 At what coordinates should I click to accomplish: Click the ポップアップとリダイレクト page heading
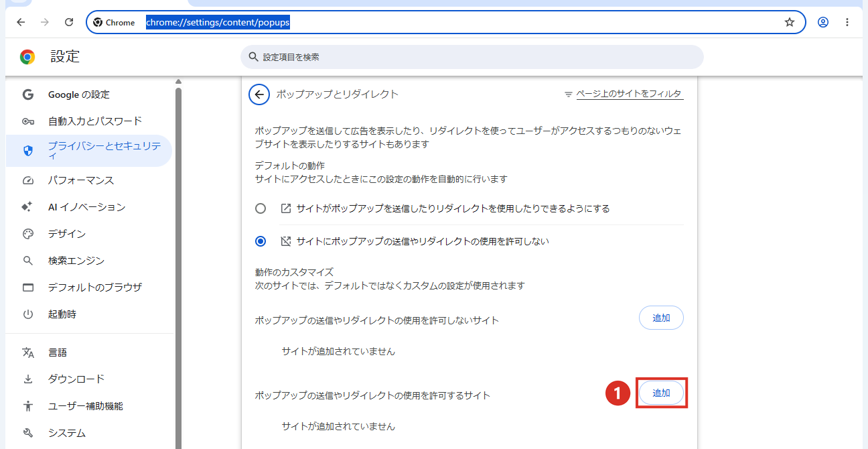click(338, 94)
